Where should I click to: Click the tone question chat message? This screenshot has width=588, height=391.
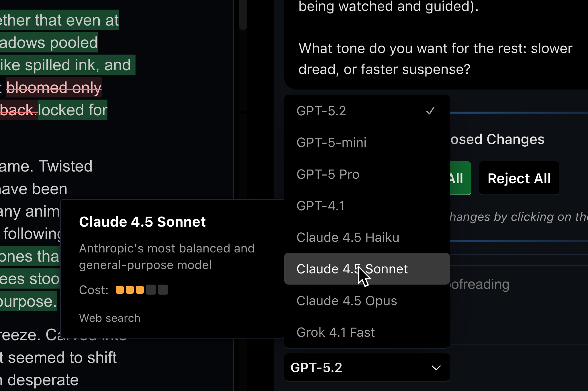(x=435, y=59)
